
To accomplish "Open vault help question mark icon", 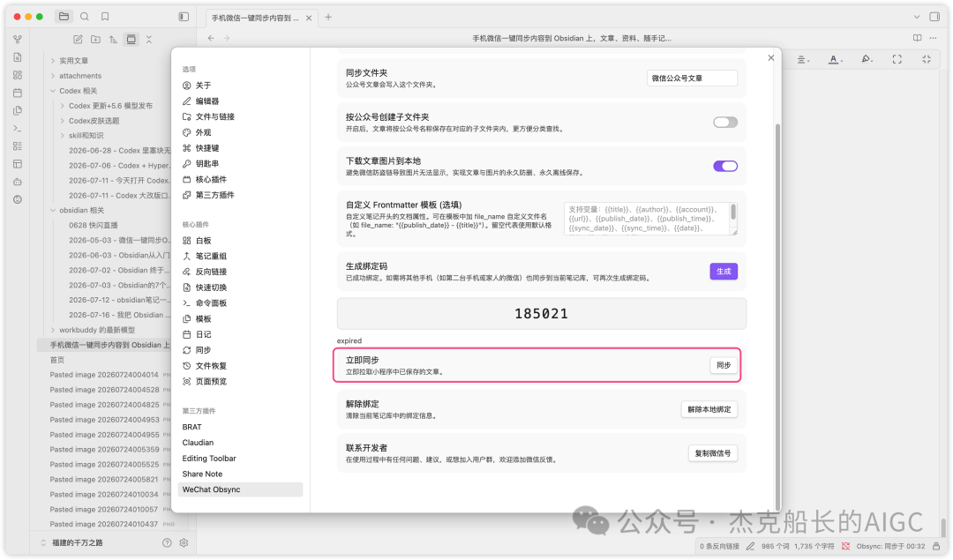I will 167,542.
